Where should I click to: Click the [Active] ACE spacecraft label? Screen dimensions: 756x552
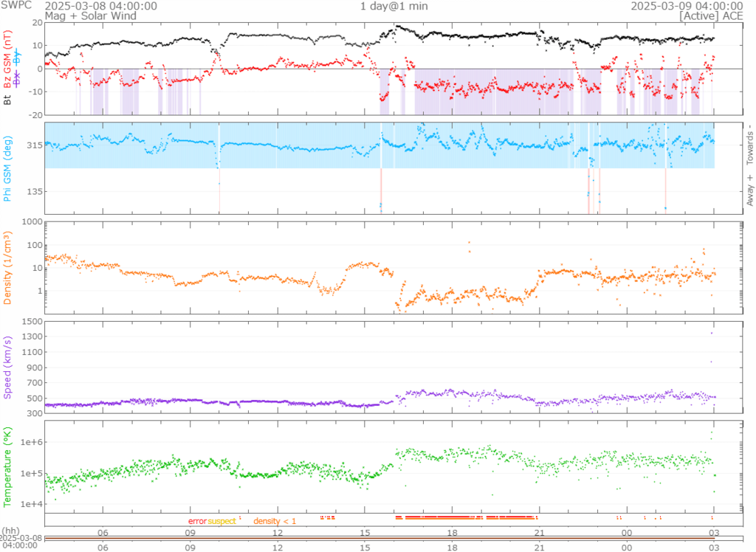[x=711, y=16]
